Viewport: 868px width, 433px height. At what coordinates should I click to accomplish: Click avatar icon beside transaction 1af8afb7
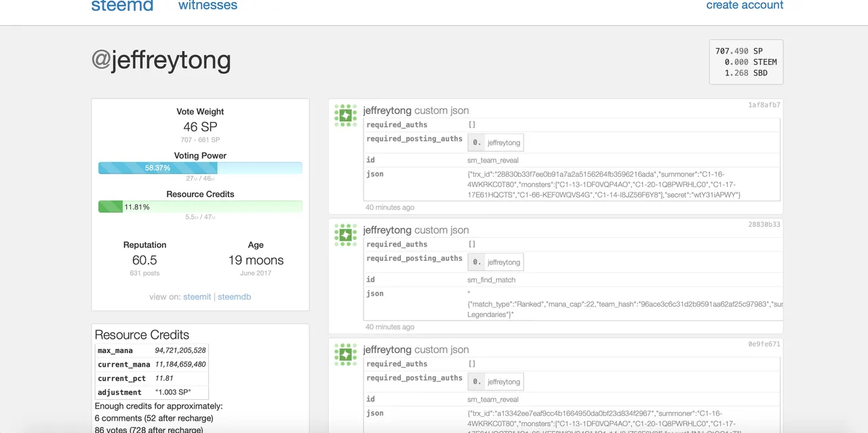coord(346,115)
